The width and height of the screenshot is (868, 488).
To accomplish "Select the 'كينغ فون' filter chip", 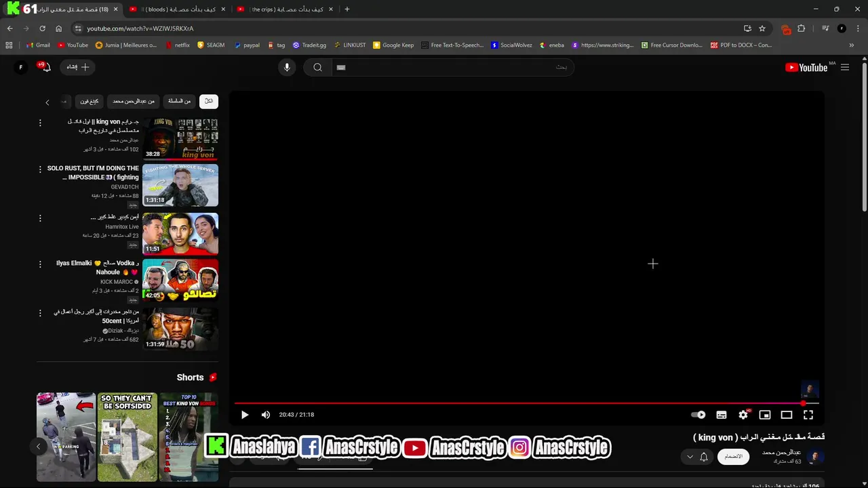I will [x=90, y=101].
